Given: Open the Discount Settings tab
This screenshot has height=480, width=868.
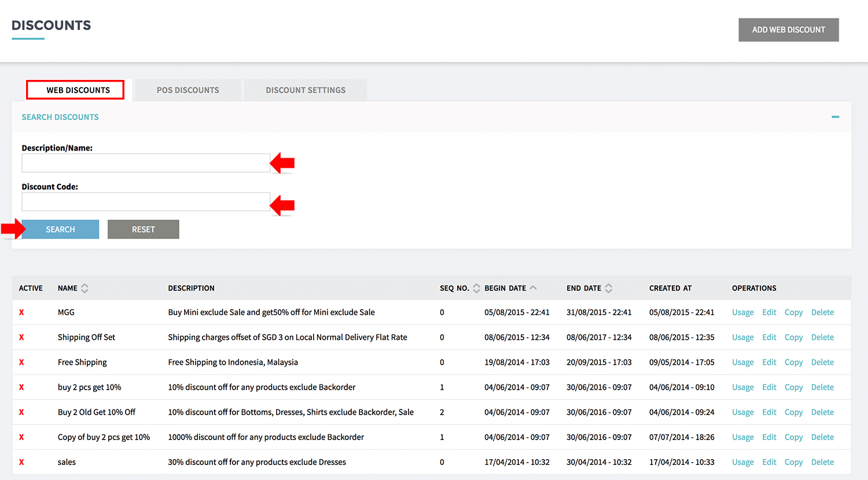Looking at the screenshot, I should [x=306, y=90].
